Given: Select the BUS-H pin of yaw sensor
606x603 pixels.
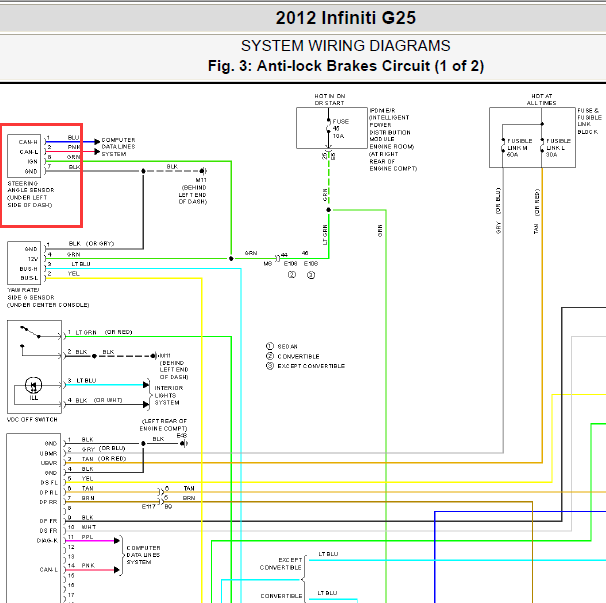Looking at the screenshot, I should pyautogui.click(x=29, y=269).
